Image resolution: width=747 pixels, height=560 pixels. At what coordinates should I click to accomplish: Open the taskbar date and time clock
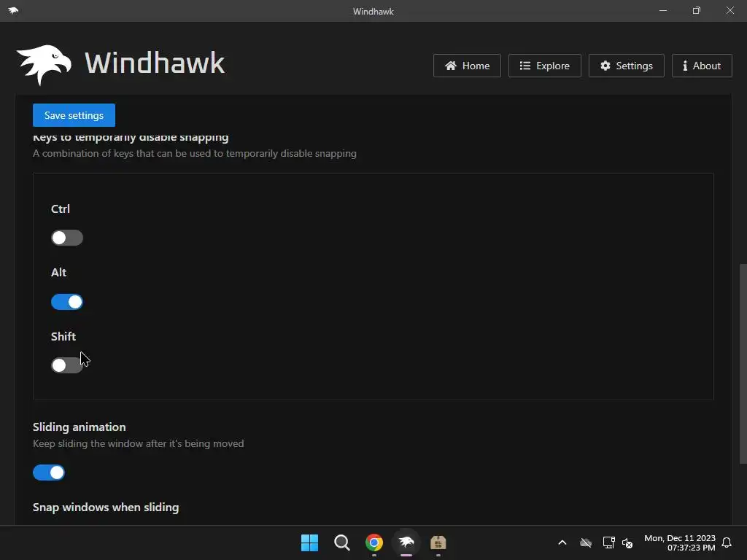click(x=680, y=542)
